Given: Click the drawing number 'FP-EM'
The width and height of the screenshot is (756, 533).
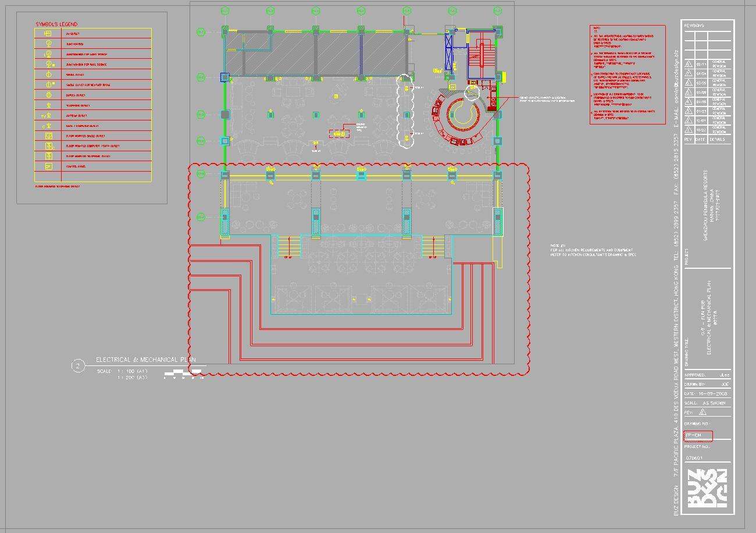Looking at the screenshot, I should tap(693, 435).
